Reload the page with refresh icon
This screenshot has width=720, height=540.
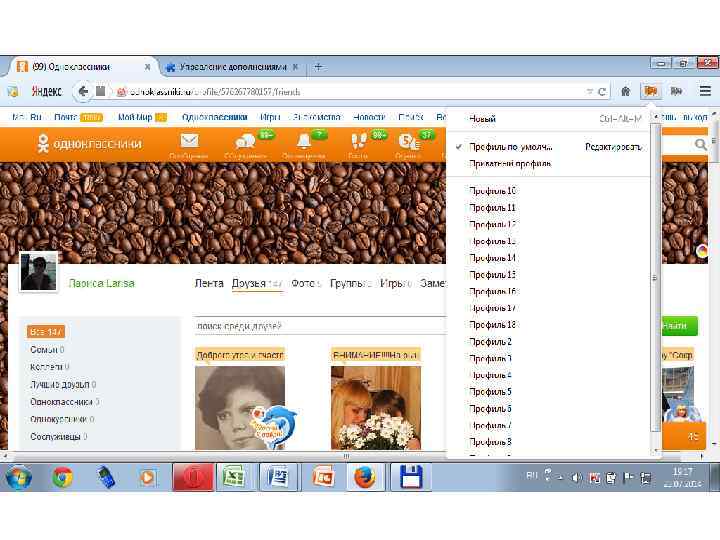pyautogui.click(x=602, y=92)
